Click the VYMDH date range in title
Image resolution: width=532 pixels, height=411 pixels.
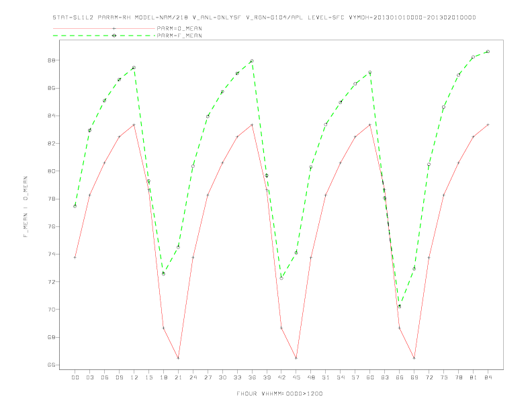point(412,17)
